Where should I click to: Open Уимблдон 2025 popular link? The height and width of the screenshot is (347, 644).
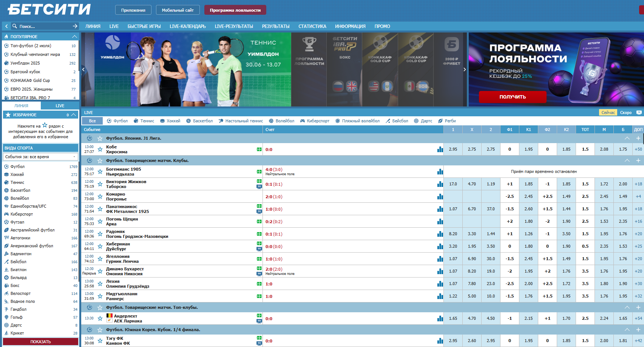click(x=25, y=63)
